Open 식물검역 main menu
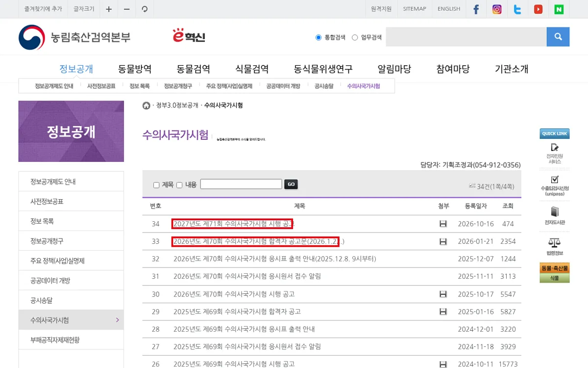This screenshot has width=588, height=368. (252, 69)
